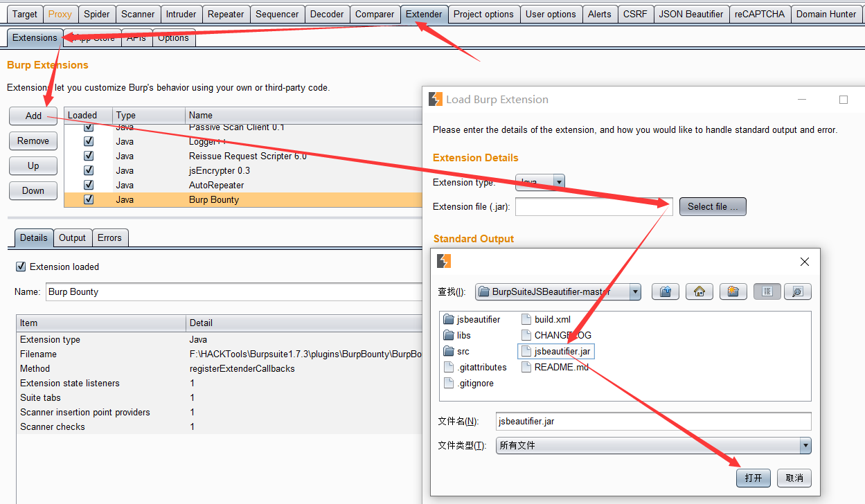
Task: Open the Project options tab
Action: 483,14
